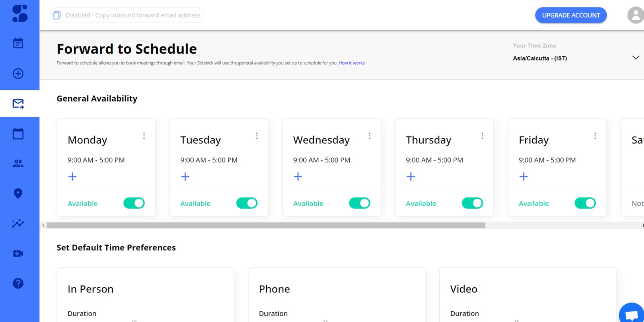Open the account profile avatar menu

(635, 15)
